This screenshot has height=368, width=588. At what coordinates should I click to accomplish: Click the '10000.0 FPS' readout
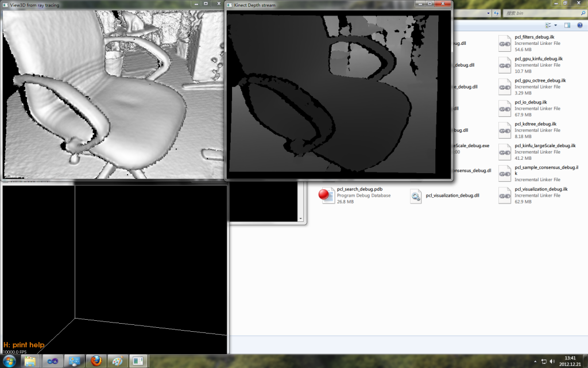pyautogui.click(x=14, y=352)
